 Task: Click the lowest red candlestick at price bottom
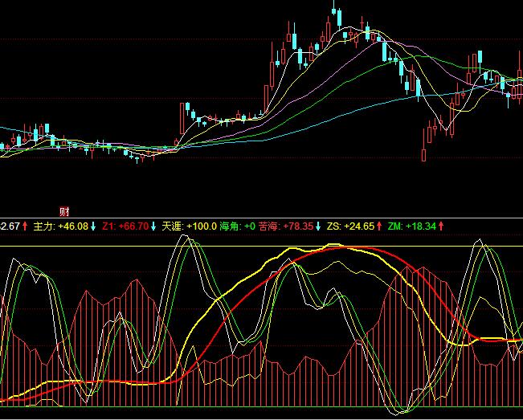pos(423,149)
